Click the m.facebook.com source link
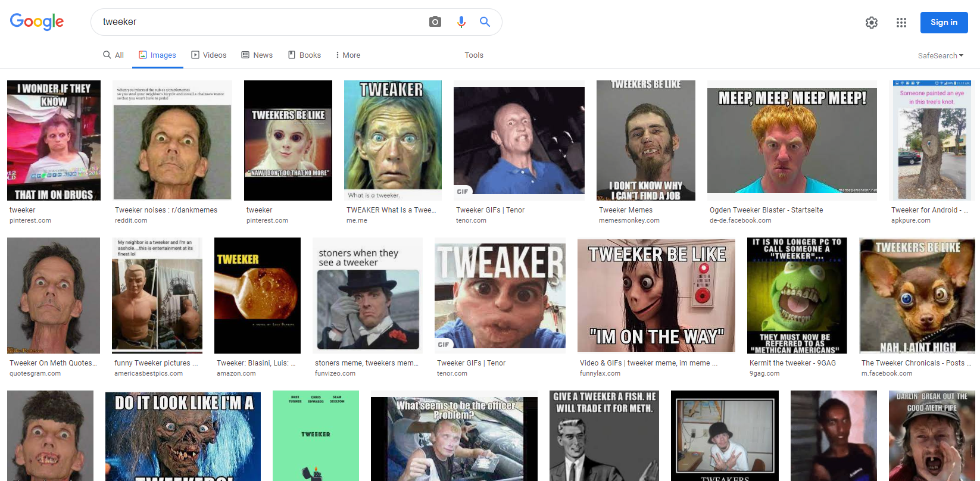This screenshot has width=980, height=481. [x=887, y=373]
